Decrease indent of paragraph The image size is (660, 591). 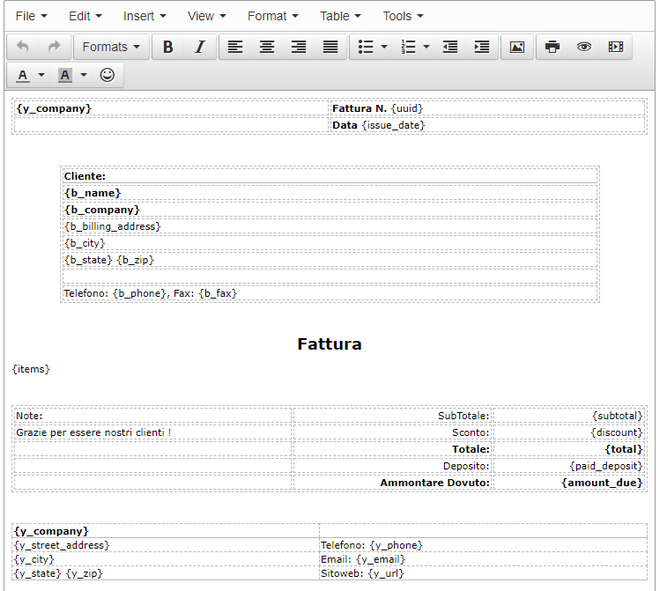pos(450,47)
